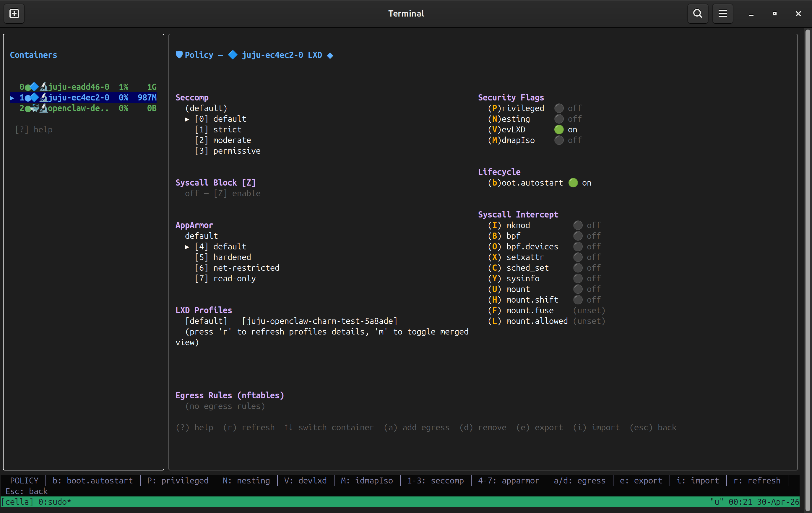Click (esc) back in policy footer
This screenshot has height=513, width=812.
tap(653, 428)
